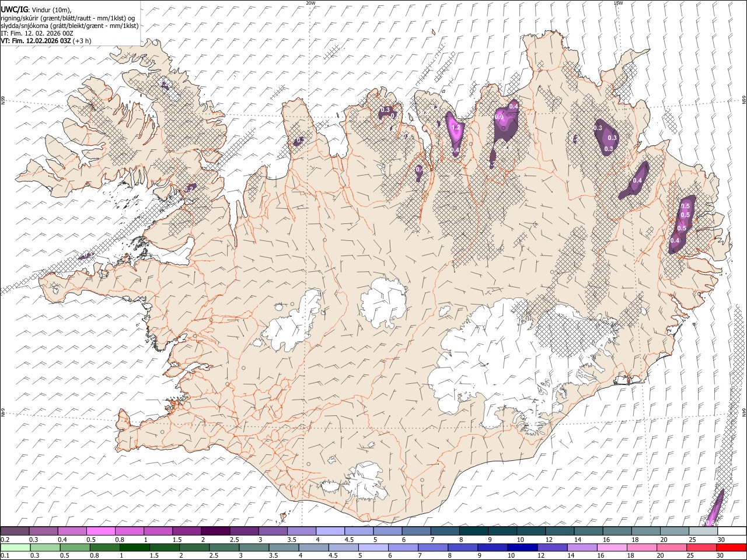The image size is (747, 560).
Task: Click the '15W' longitude label
Action: (x=618, y=3)
